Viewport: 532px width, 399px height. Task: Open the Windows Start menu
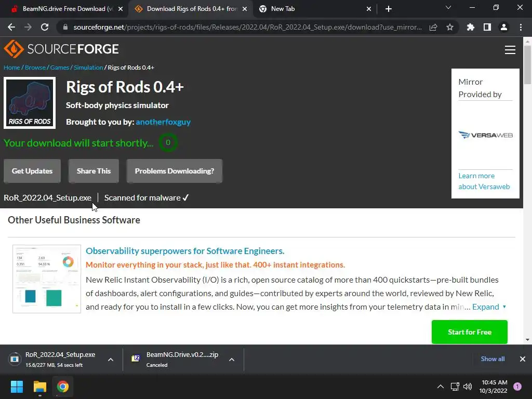click(x=17, y=387)
